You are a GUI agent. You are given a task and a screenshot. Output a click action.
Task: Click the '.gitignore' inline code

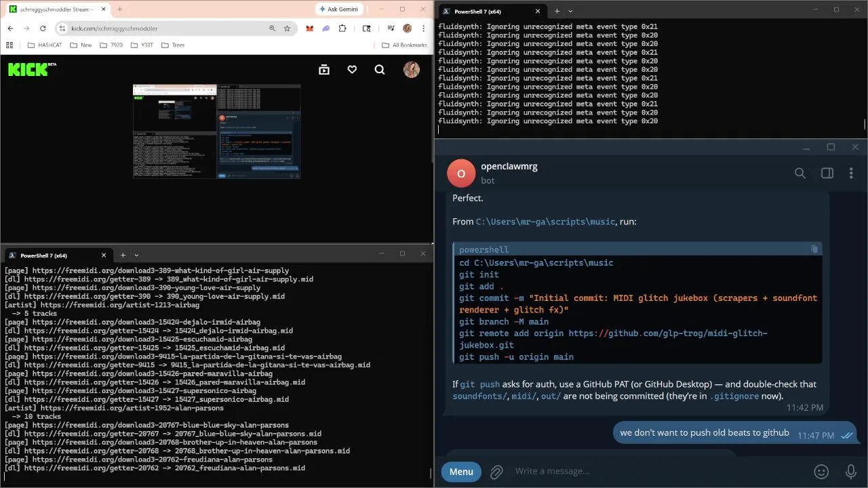point(734,396)
